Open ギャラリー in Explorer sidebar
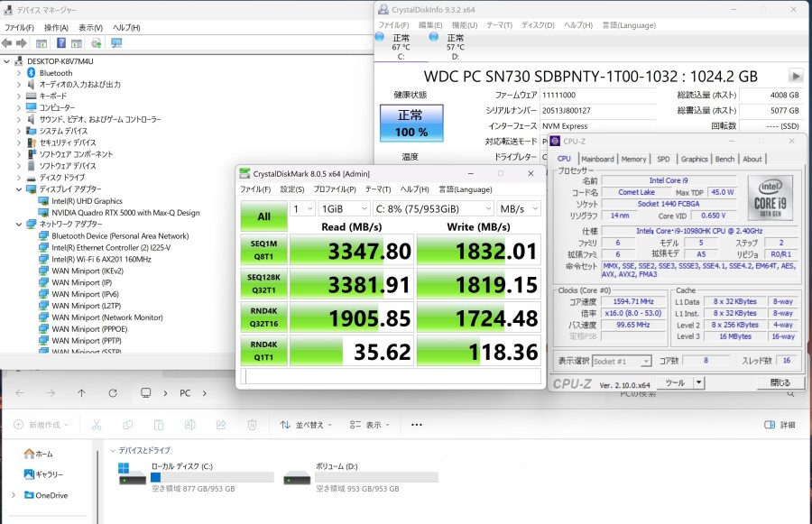Viewport: 812px width, 524px height. click(x=43, y=474)
